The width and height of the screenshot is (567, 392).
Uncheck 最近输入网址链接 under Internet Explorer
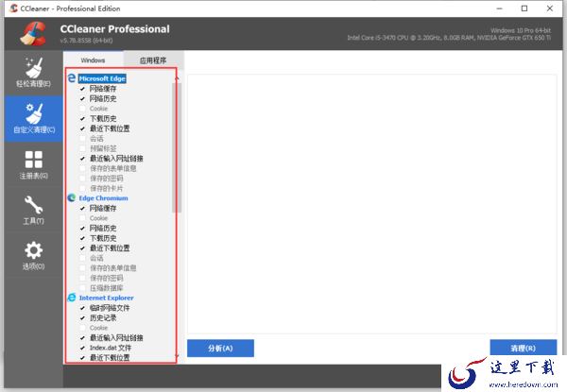(82, 338)
